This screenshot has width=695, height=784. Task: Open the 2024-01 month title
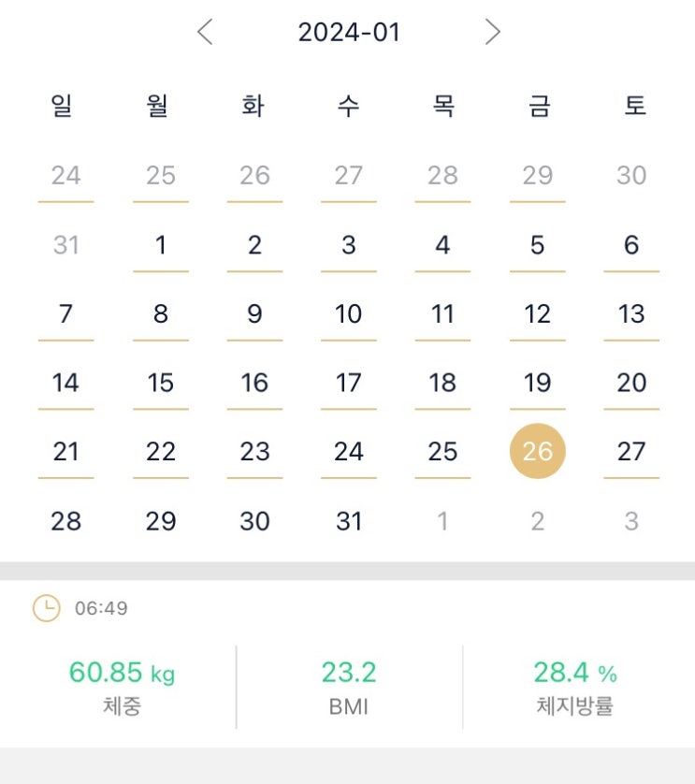pyautogui.click(x=349, y=33)
